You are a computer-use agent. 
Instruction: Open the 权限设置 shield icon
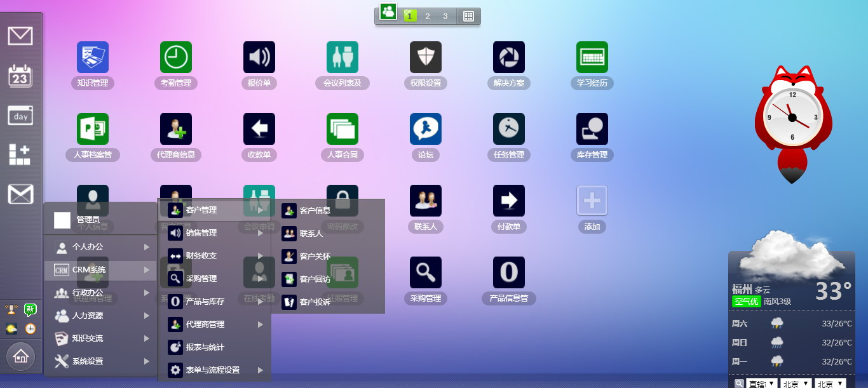point(426,58)
